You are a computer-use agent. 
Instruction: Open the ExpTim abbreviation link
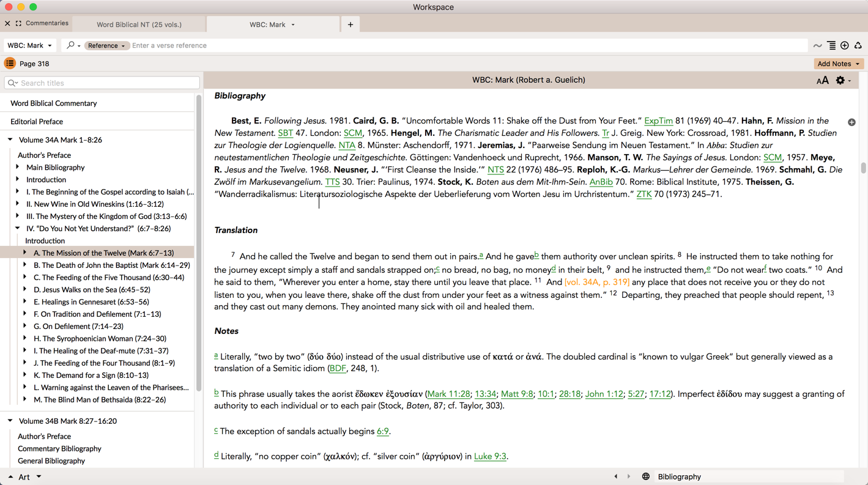coord(658,121)
